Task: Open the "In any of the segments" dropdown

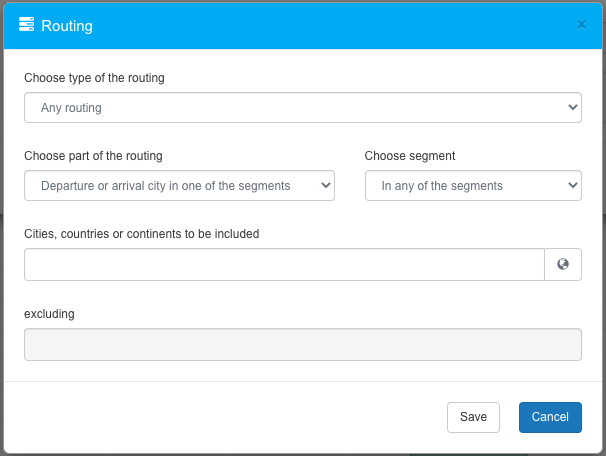Action: [x=472, y=185]
